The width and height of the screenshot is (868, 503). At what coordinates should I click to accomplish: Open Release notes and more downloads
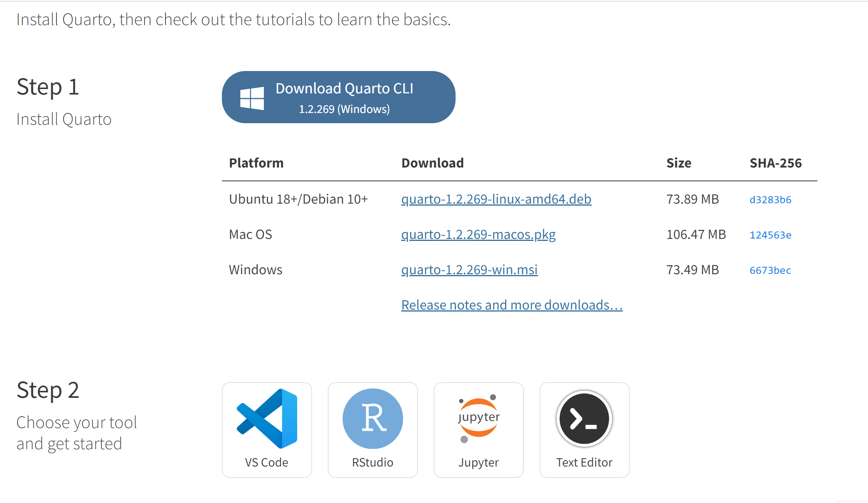coord(511,304)
